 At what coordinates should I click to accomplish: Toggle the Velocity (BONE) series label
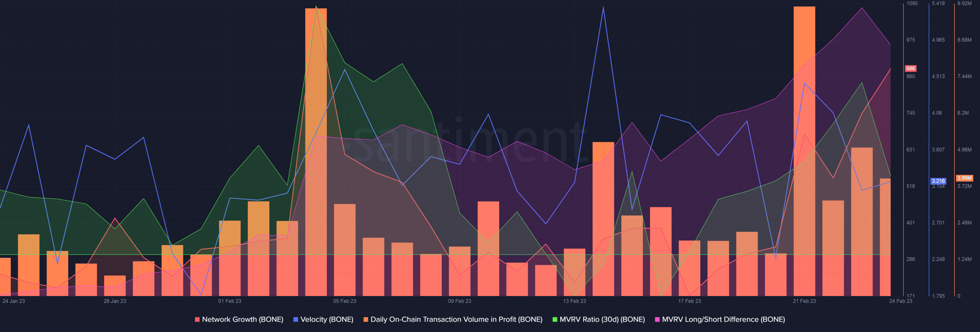coord(327,319)
